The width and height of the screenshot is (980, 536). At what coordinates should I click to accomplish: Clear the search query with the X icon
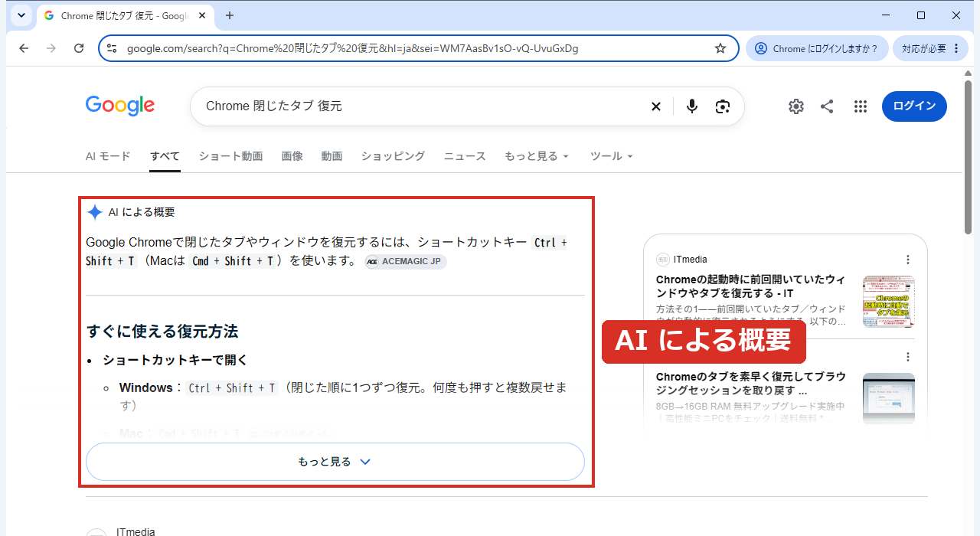(x=656, y=106)
